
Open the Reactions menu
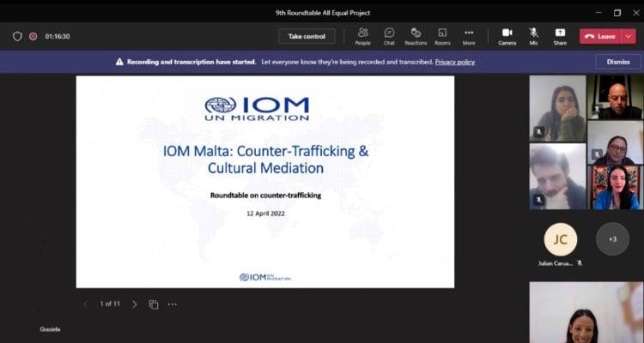416,36
